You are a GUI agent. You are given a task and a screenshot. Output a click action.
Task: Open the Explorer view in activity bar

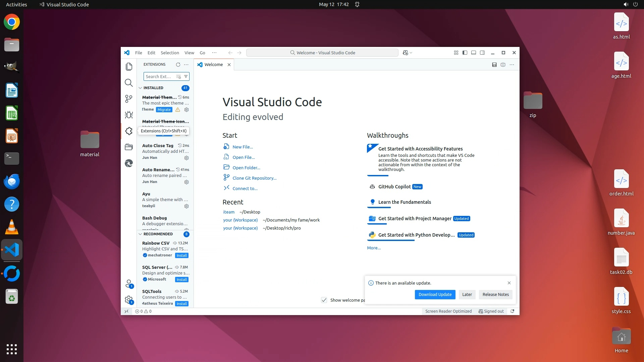(x=129, y=67)
